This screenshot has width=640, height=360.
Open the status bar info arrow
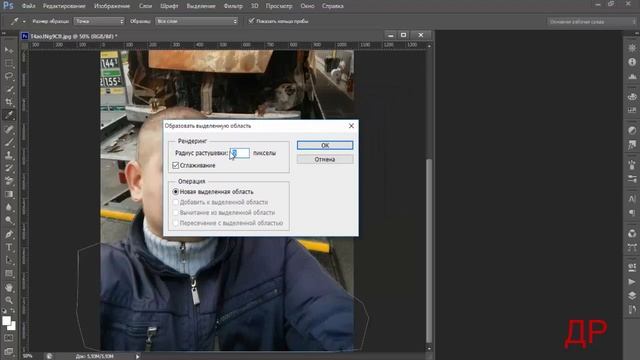point(138,356)
